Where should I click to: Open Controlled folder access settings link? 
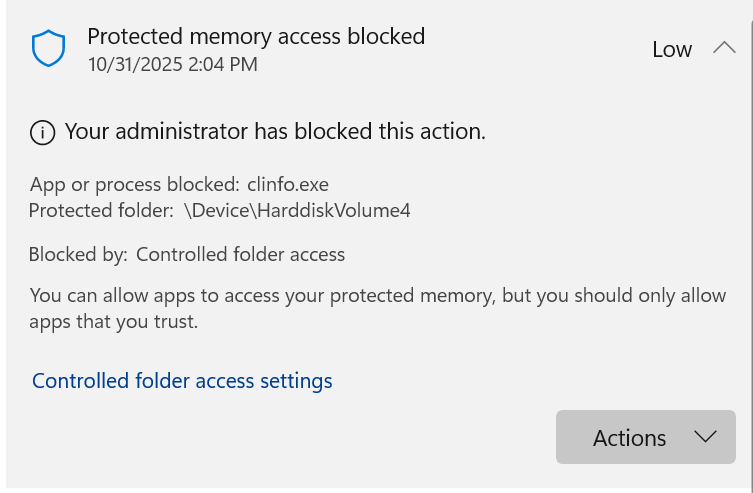tap(182, 381)
